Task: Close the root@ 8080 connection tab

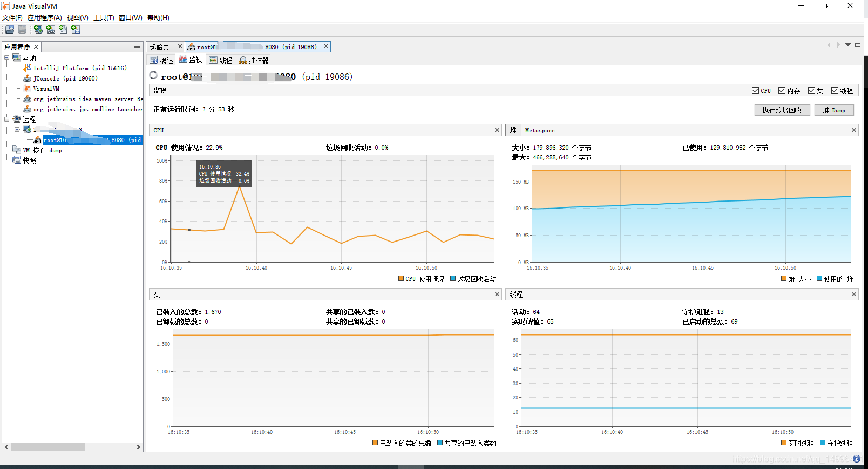Action: click(x=326, y=46)
